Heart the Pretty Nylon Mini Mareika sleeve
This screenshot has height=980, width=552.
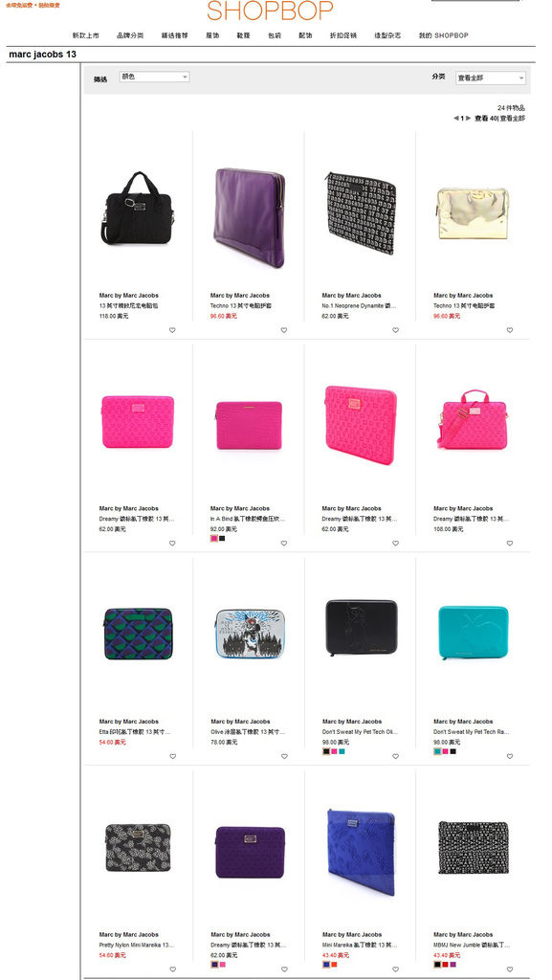[x=172, y=969]
